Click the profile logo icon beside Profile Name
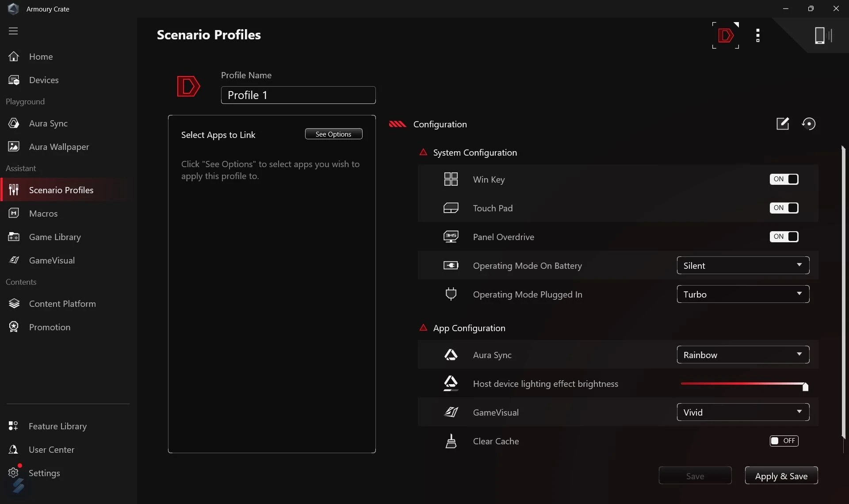The height and width of the screenshot is (504, 849). (188, 86)
